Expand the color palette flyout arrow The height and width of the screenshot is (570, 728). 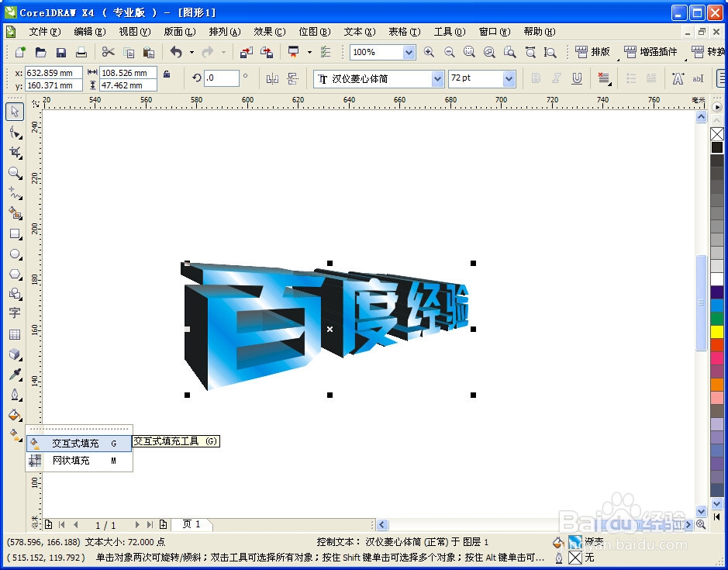[x=717, y=107]
